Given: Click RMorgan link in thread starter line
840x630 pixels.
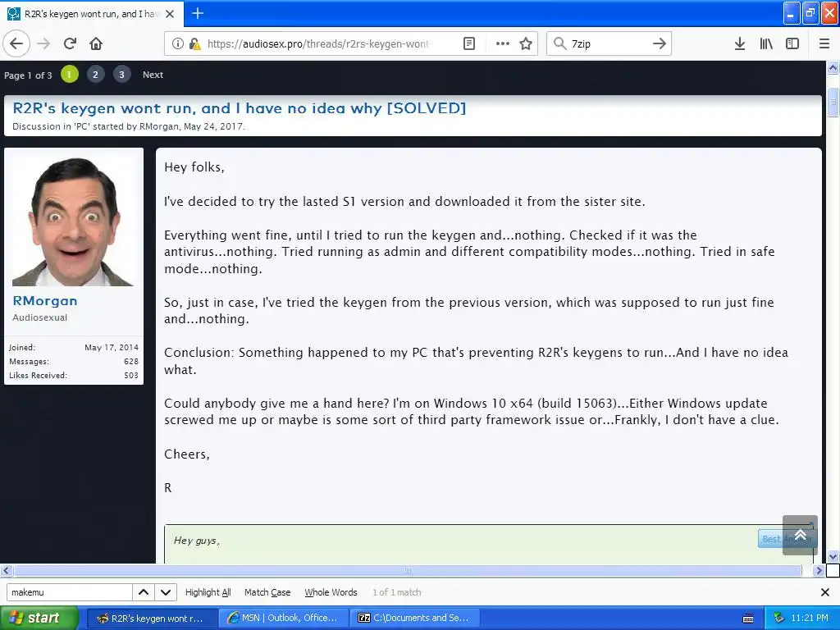Looking at the screenshot, I should 159,126.
